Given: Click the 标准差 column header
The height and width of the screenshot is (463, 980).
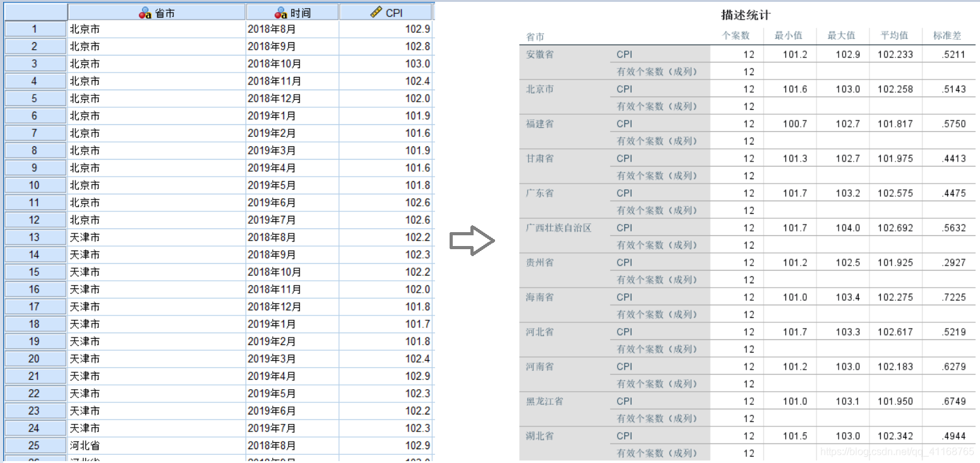Looking at the screenshot, I should pyautogui.click(x=947, y=36).
